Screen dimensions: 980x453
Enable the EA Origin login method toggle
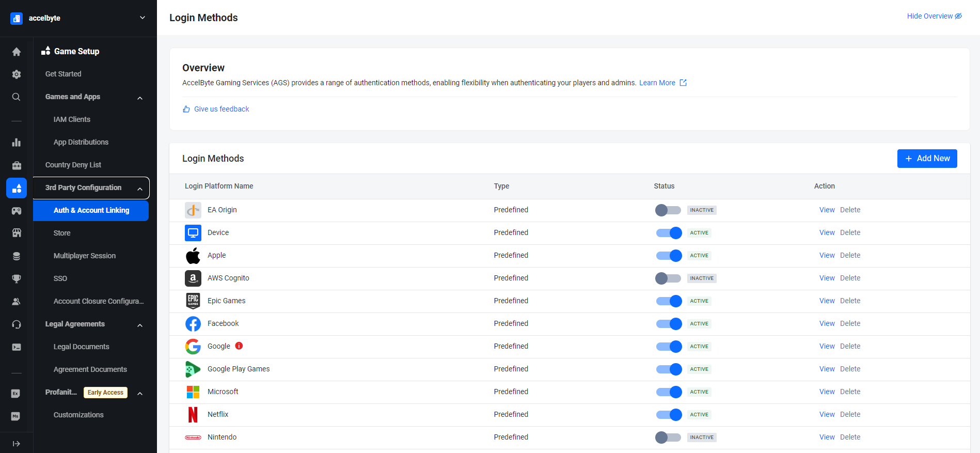[x=668, y=210]
